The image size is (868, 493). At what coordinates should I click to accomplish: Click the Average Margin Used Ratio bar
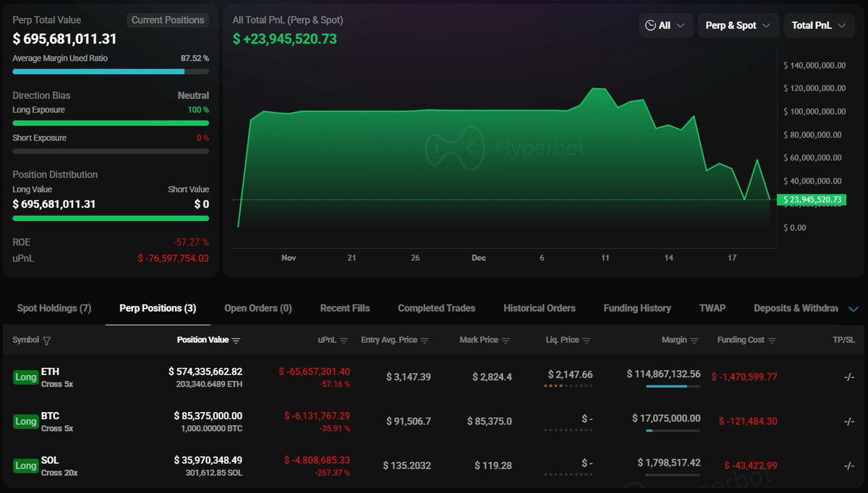click(x=111, y=72)
